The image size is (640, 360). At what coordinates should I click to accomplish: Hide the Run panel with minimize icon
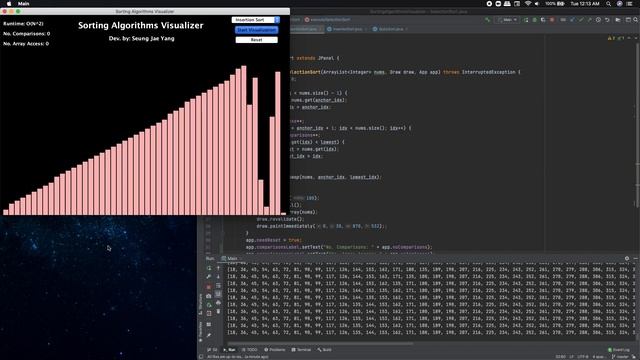point(636,258)
